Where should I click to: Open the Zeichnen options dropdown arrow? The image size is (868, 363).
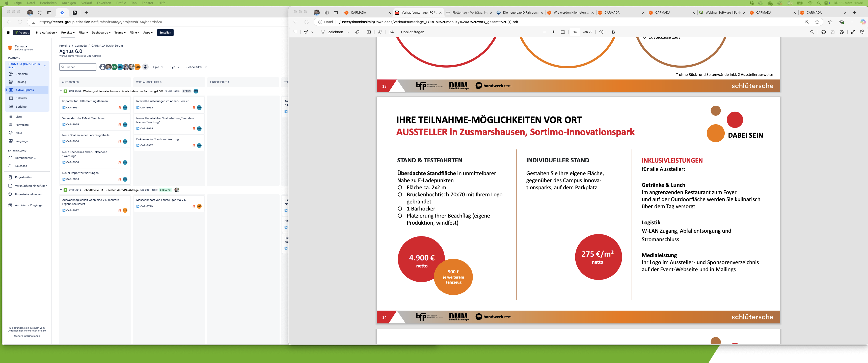click(x=348, y=32)
